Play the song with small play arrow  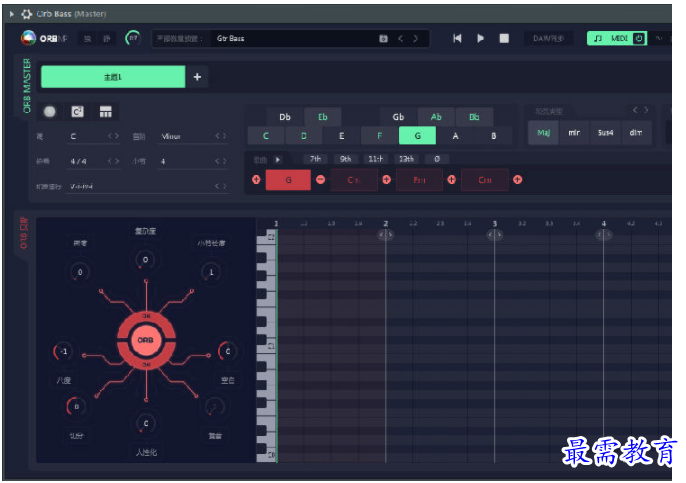278,159
